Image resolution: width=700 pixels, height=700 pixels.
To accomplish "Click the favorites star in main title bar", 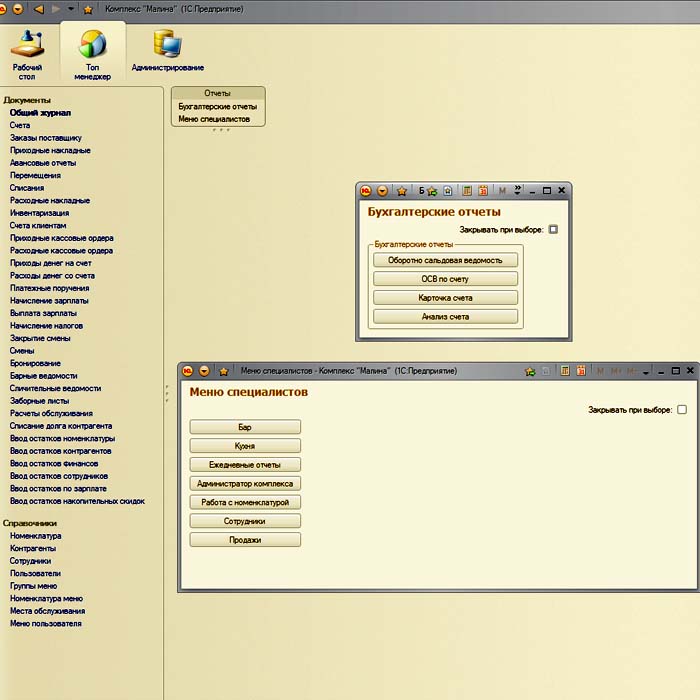I will coord(88,8).
